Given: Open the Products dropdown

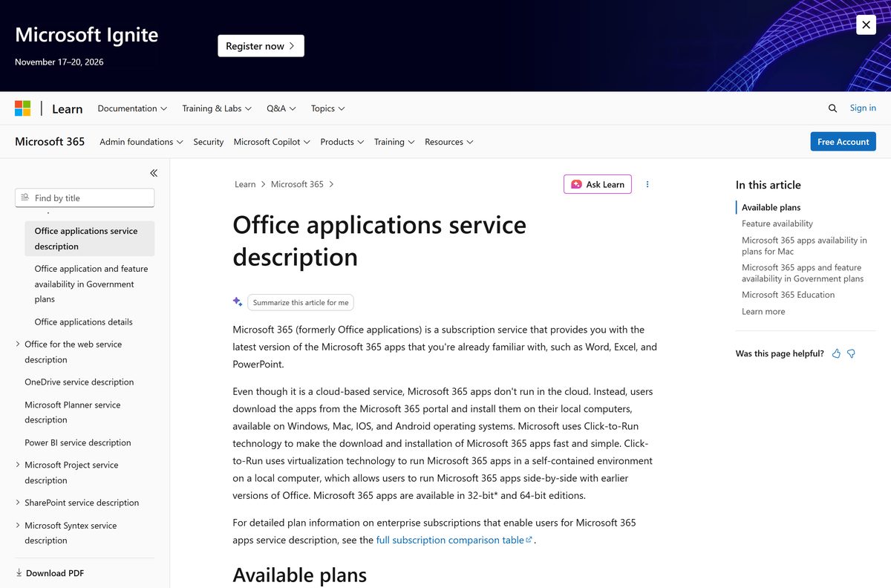Looking at the screenshot, I should point(342,142).
